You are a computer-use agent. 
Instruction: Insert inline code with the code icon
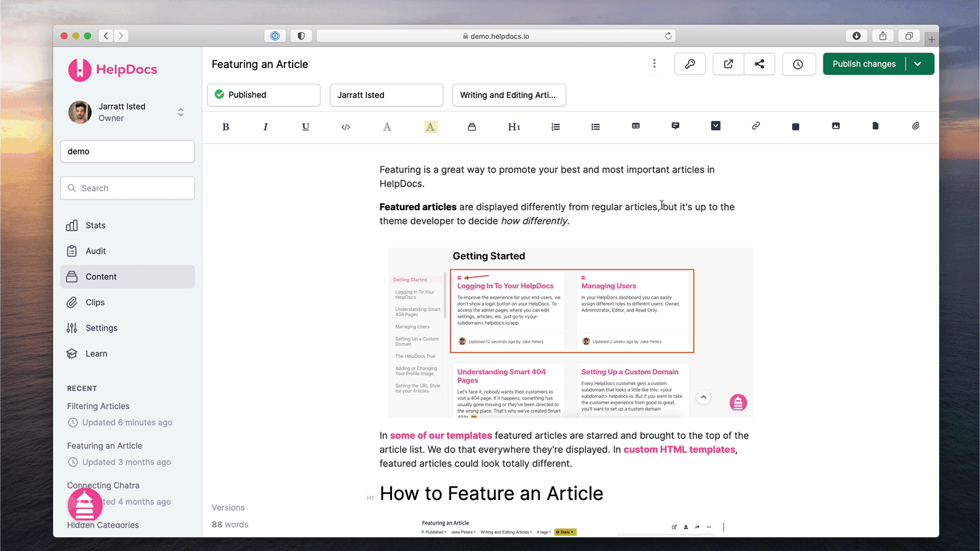coord(346,127)
